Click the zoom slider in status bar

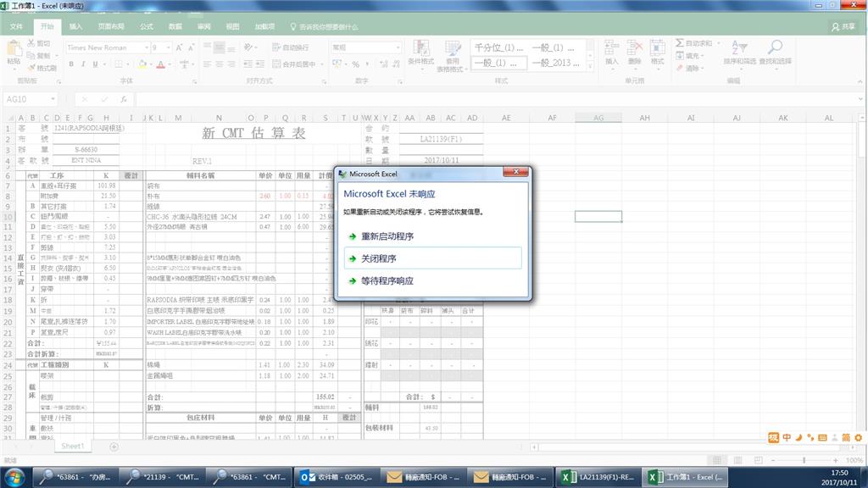coord(804,460)
